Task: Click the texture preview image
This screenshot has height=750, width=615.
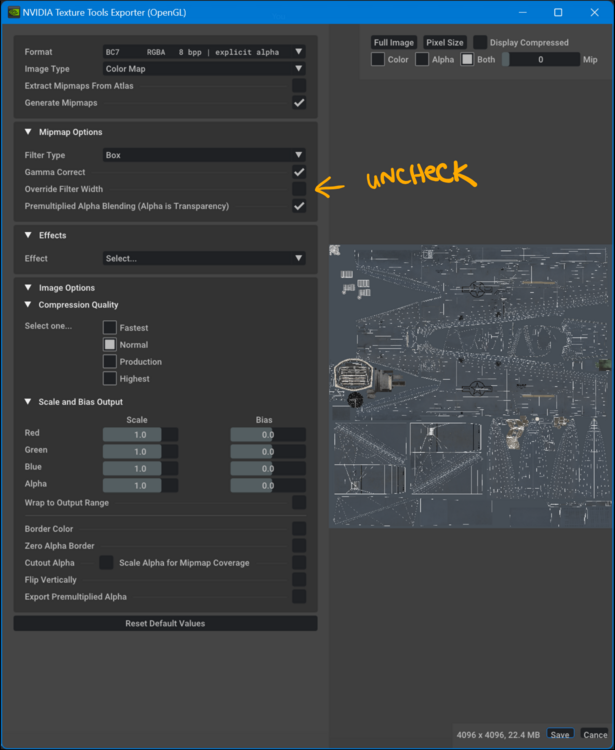Action: (x=471, y=386)
